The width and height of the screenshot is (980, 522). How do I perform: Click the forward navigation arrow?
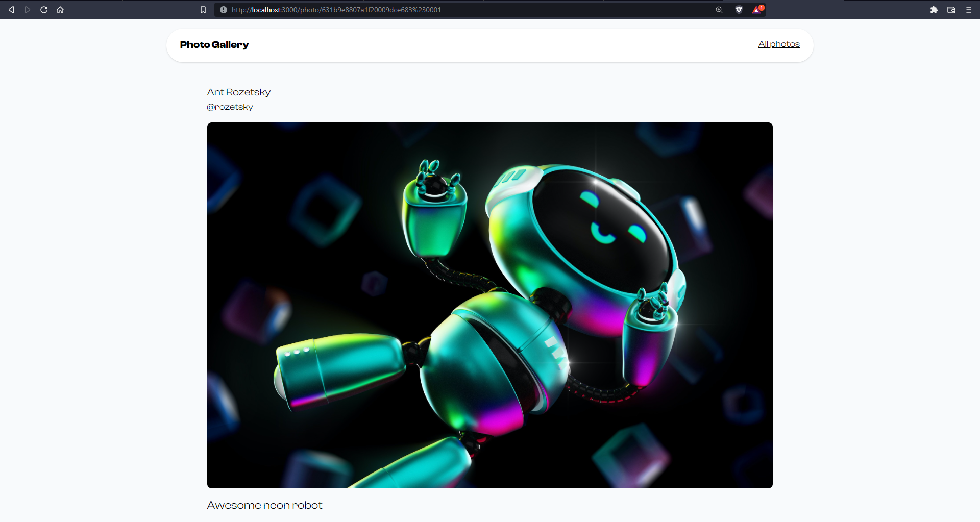[x=28, y=10]
